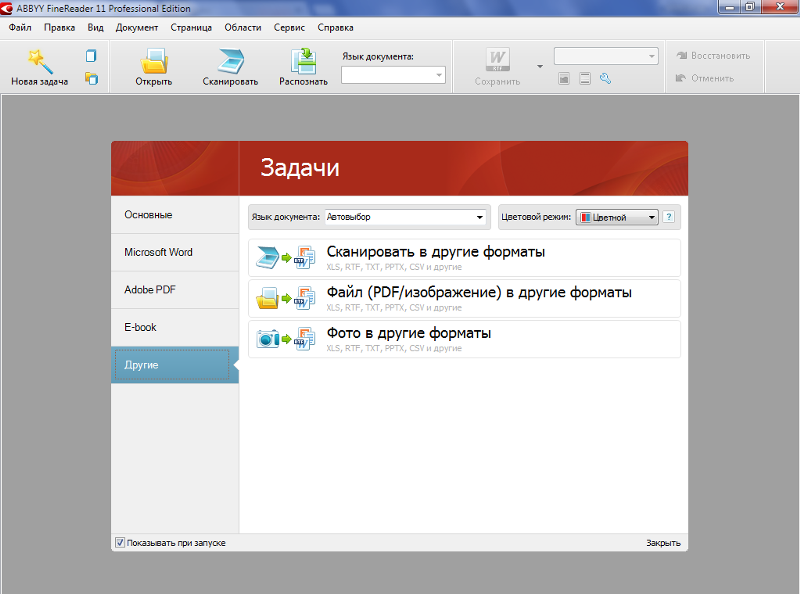Open the Цветной color mode dropdown
The width and height of the screenshot is (800, 594).
(617, 217)
